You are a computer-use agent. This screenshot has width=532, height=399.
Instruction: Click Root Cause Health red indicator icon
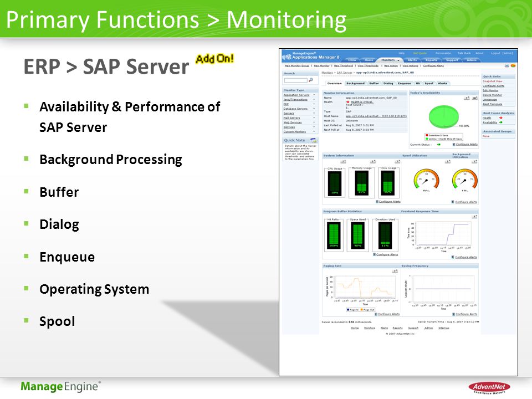[500, 117]
